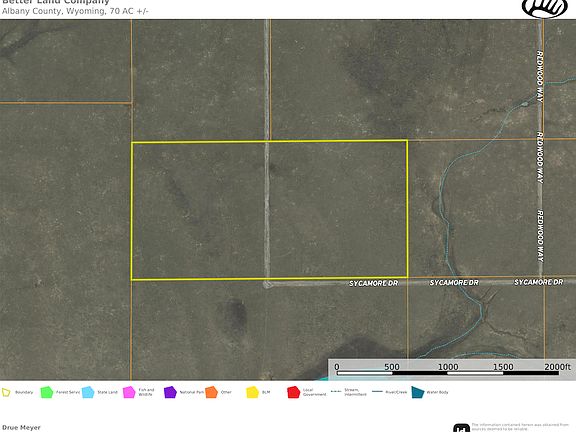Click the Stream Intermittent dashed legend symbol
This screenshot has height=432, width=576.
click(x=336, y=392)
